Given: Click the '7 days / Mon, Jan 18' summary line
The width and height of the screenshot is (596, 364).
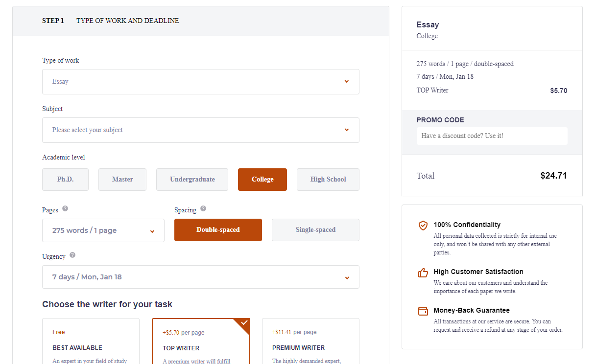Looking at the screenshot, I should [x=445, y=77].
